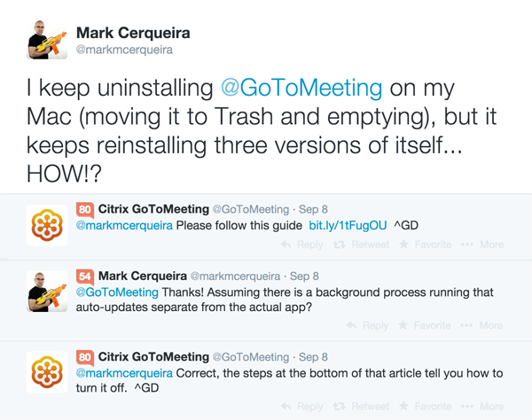This screenshot has height=420, width=532.
Task: Retweet the first Citrix GoToMeeting reply
Action: point(361,245)
